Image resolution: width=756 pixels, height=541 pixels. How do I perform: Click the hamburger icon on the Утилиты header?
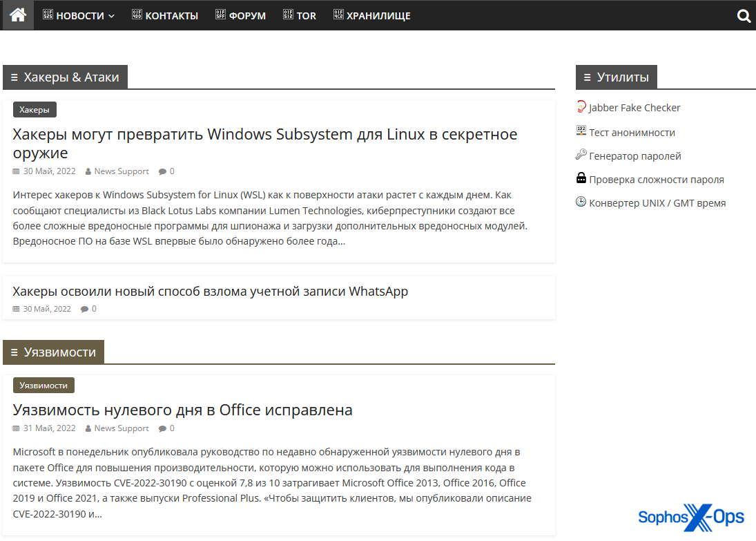pos(587,77)
